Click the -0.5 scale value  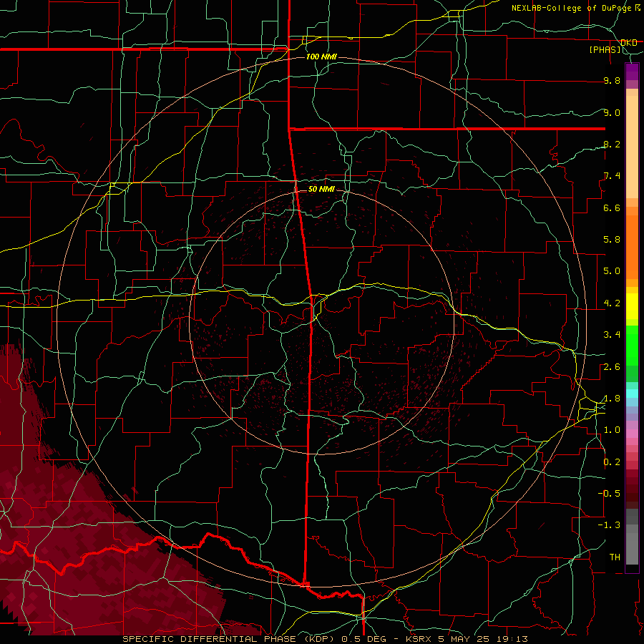coord(610,493)
